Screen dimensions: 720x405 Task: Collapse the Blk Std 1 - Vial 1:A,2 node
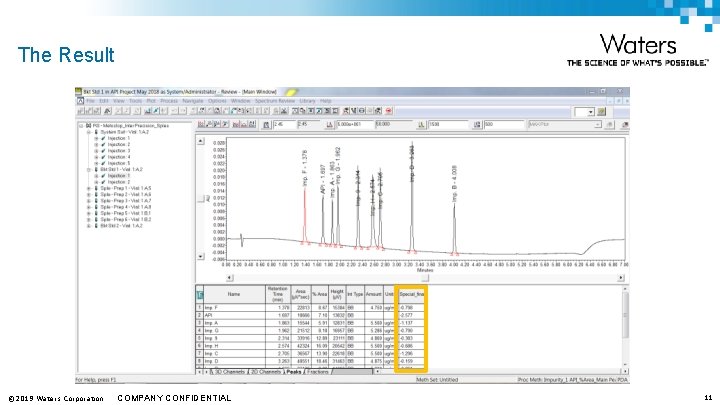[89, 169]
